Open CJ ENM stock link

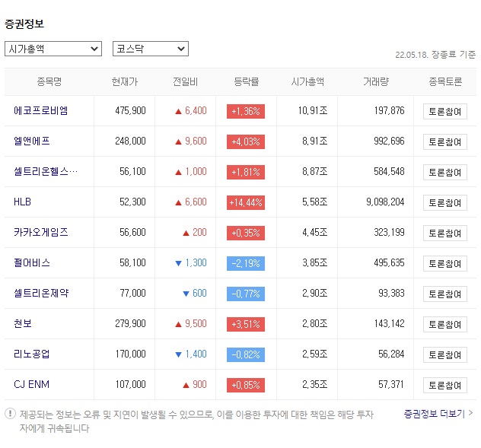coord(32,384)
